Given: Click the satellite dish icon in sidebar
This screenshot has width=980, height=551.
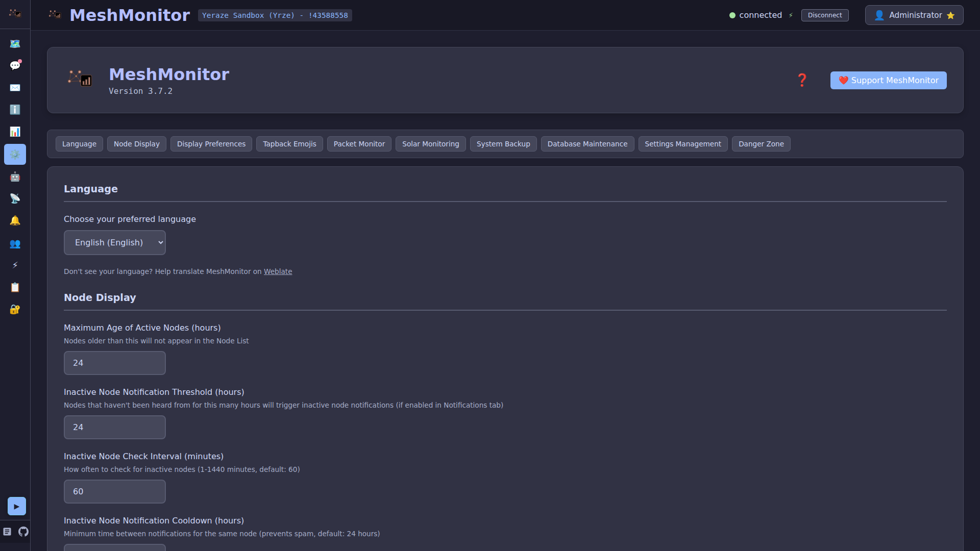Looking at the screenshot, I should (15, 198).
